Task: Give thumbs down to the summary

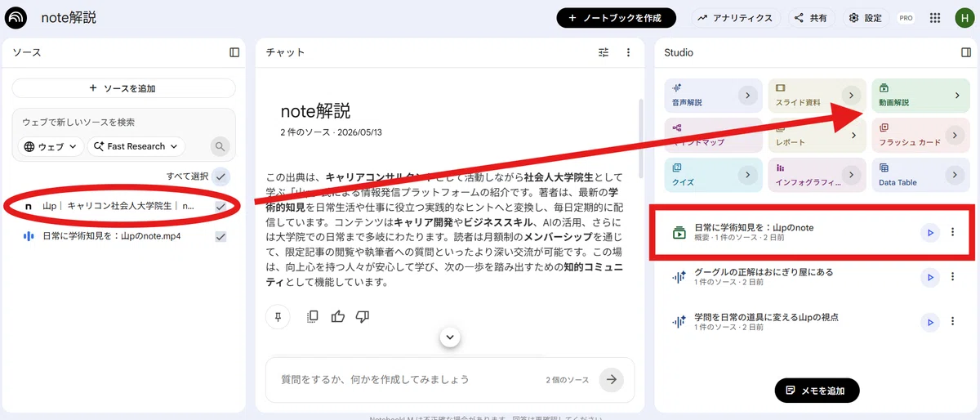Action: [x=363, y=317]
